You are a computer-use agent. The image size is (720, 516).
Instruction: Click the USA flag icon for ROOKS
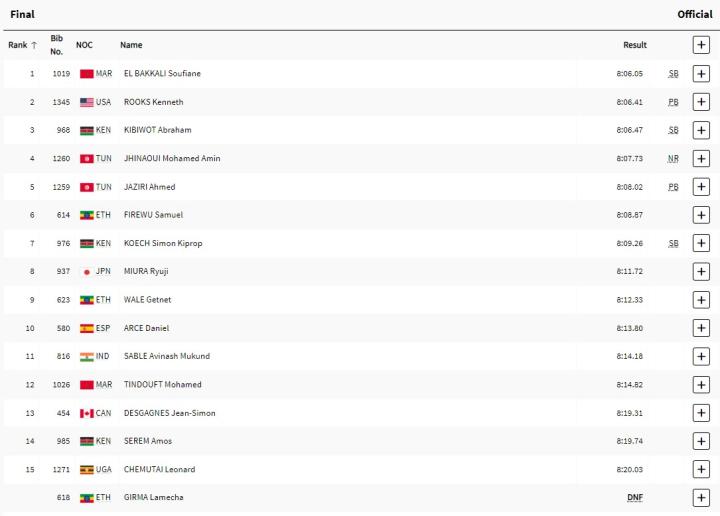87,102
